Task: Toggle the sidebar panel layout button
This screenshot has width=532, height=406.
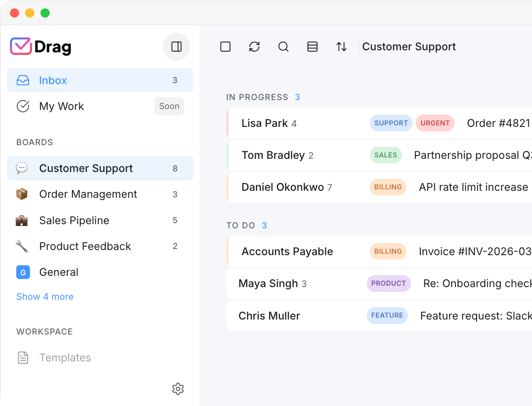Action: click(x=176, y=47)
